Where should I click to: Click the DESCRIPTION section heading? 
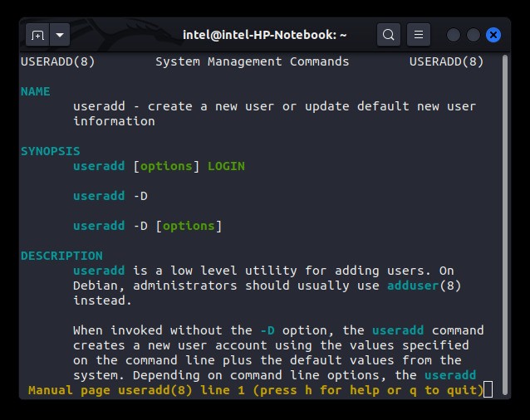61,256
